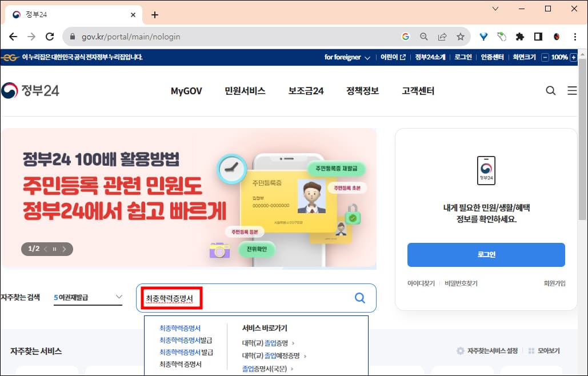Open the 민원서비스 menu
588x376 pixels.
pyautogui.click(x=245, y=90)
